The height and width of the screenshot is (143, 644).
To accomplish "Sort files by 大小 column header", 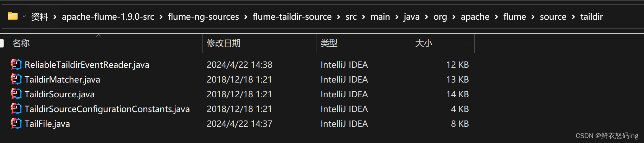I will (424, 43).
